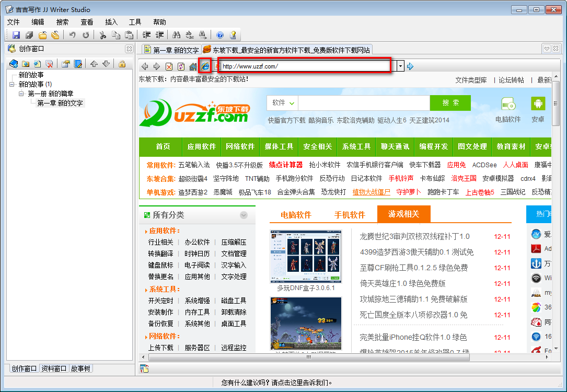Click the notebook edit icon in 创作窗口 toolbar
This screenshot has width=567, height=392.
(x=78, y=64)
